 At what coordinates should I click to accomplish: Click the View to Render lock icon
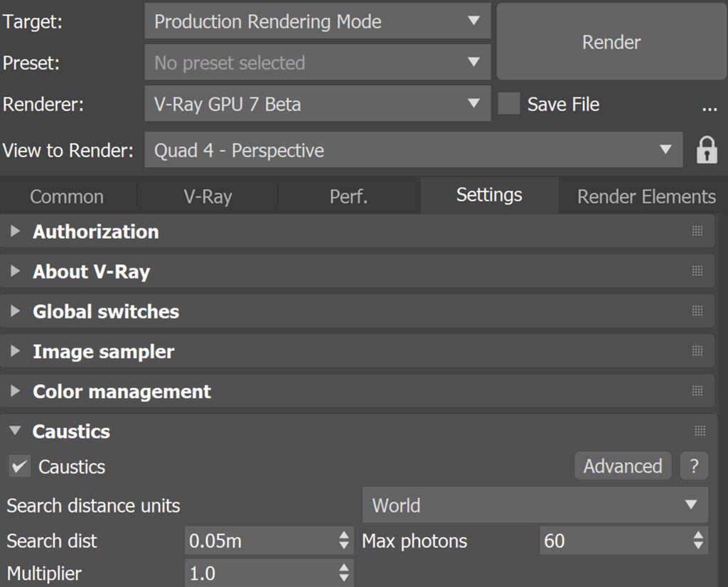pos(707,150)
